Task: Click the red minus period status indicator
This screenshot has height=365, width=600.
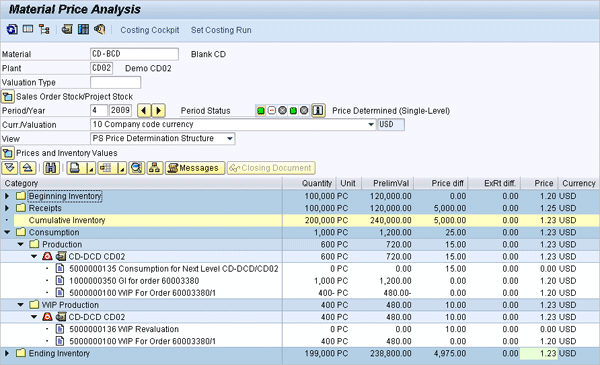Action: pyautogui.click(x=272, y=111)
